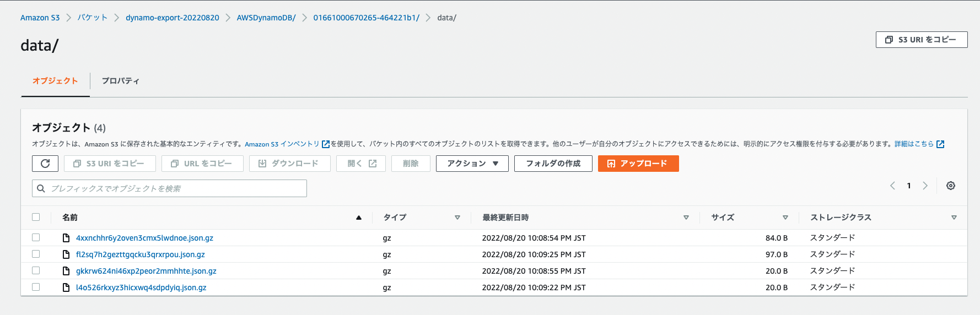980x315 pixels.
Task: Sort by サイズ column arrow
Action: pos(785,218)
